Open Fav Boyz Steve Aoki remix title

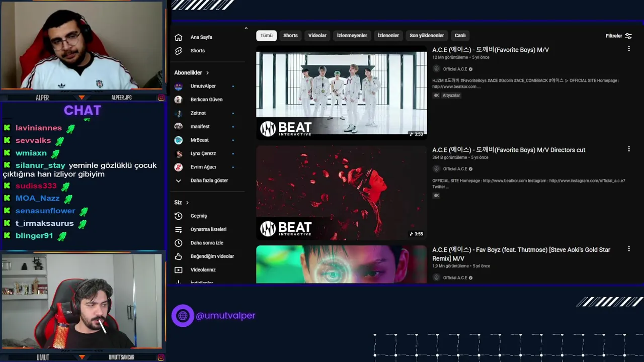point(521,254)
